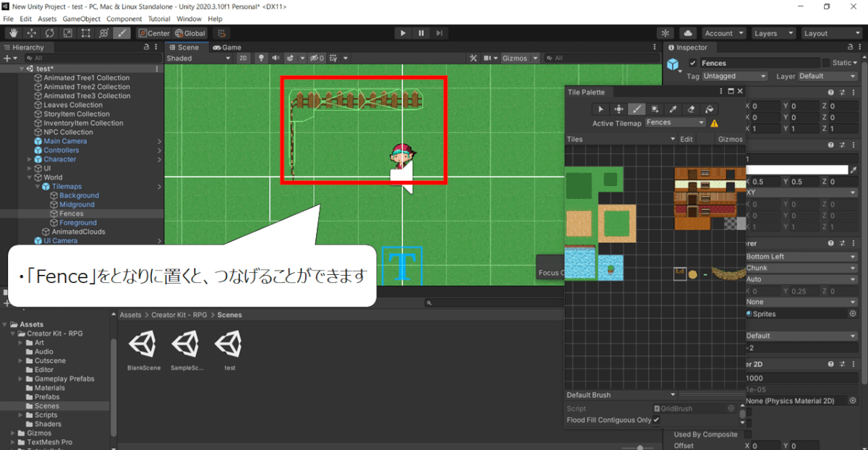Open the Default Brush dropdown
The width and height of the screenshot is (868, 450).
click(621, 395)
